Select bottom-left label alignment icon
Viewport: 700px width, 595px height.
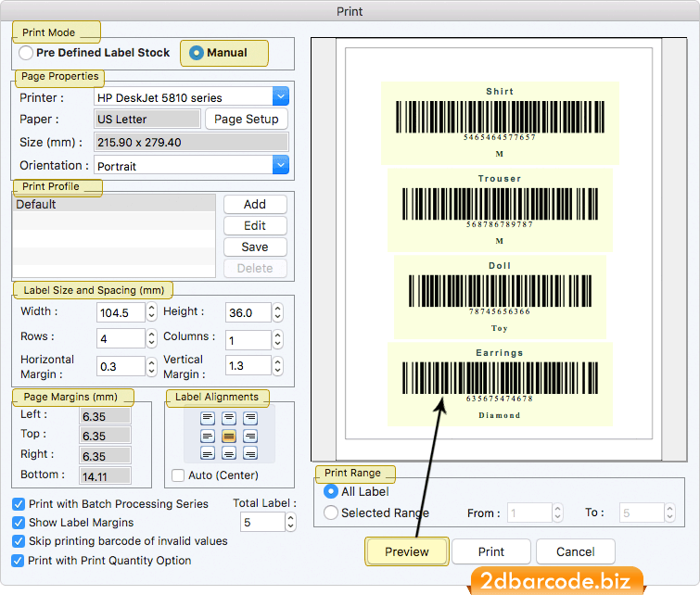[x=207, y=453]
